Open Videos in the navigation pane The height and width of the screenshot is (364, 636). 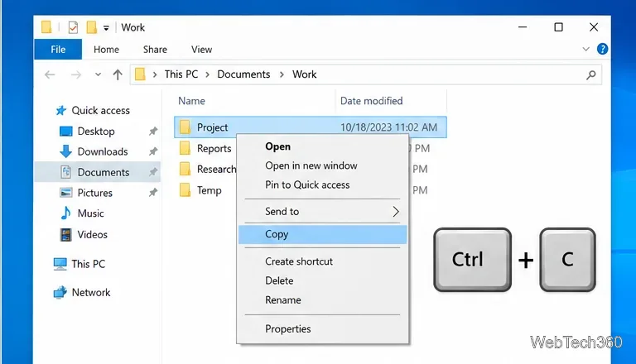pyautogui.click(x=93, y=235)
